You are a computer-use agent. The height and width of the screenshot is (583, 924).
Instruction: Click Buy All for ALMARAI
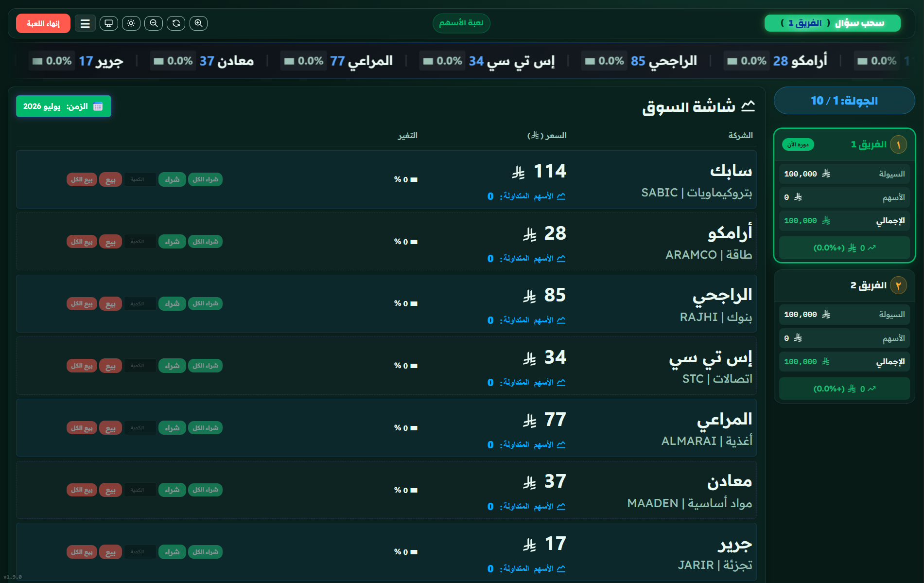coord(205,428)
